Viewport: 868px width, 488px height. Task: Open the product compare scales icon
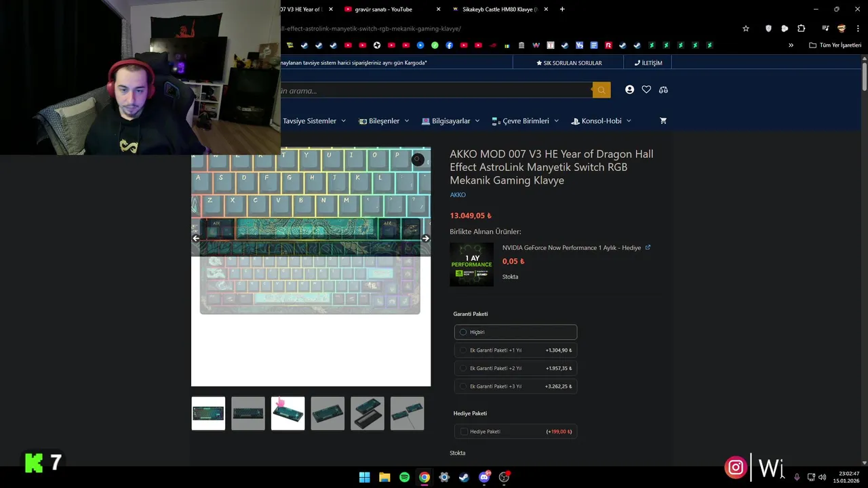click(663, 89)
